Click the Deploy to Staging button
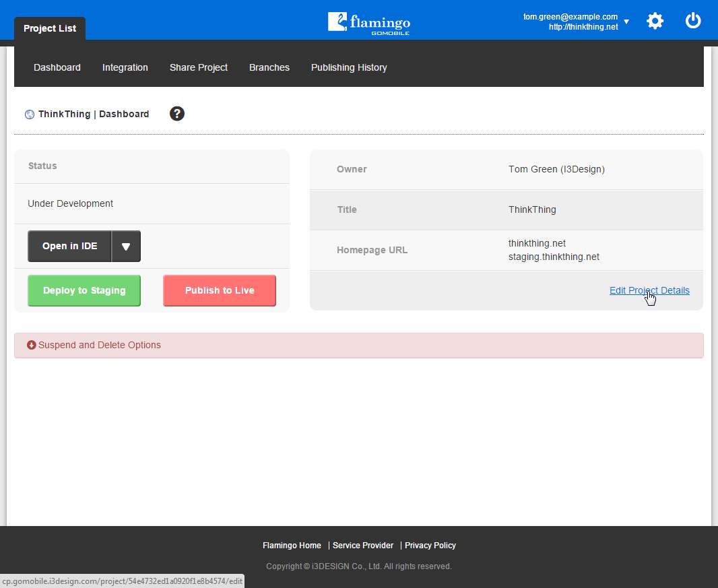The height and width of the screenshot is (588, 718). click(x=84, y=290)
